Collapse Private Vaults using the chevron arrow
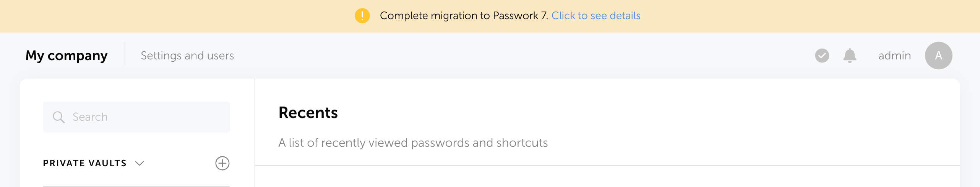980x187 pixels. point(140,163)
